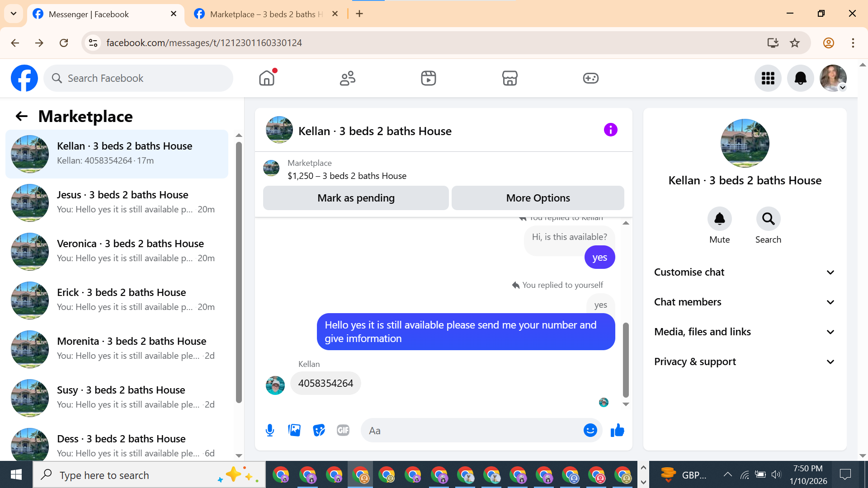Open the GIF picker
The height and width of the screenshot is (488, 868).
343,430
